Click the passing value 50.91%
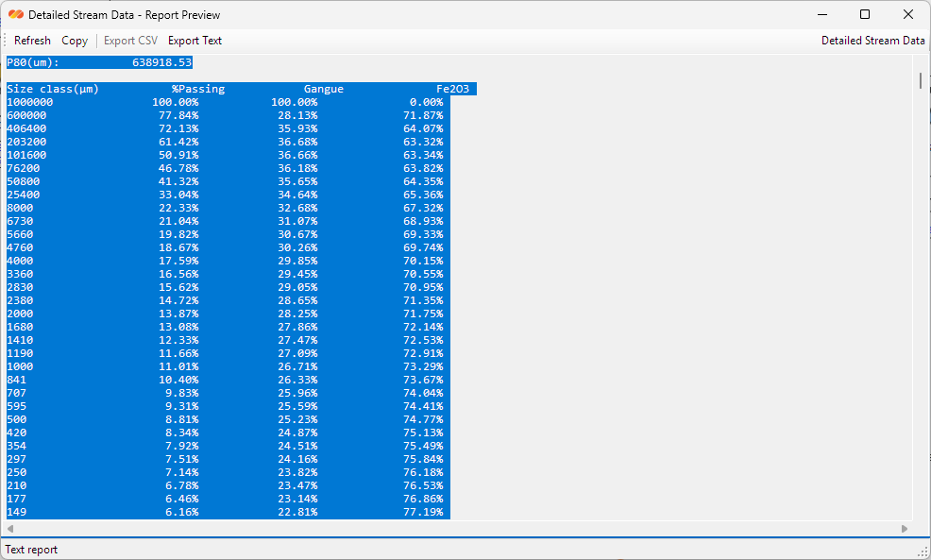The height and width of the screenshot is (560, 931). [178, 155]
